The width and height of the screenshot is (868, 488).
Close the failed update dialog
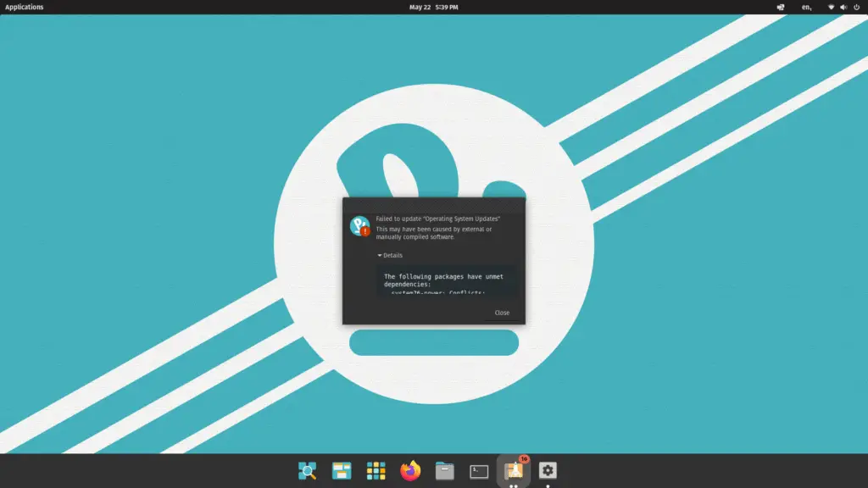[502, 313]
